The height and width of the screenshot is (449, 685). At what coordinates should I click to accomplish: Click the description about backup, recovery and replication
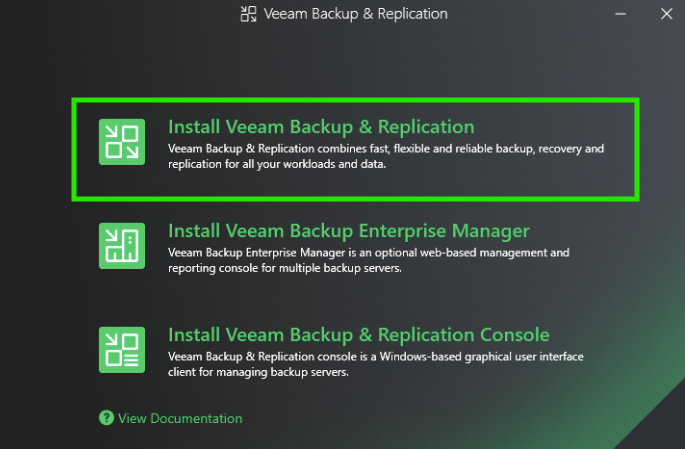click(386, 149)
